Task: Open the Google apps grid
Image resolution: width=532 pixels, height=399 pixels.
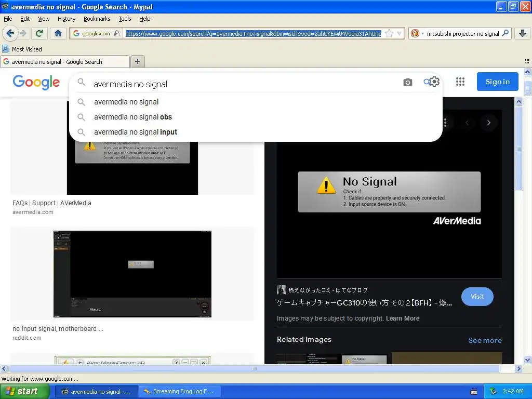Action: click(460, 82)
